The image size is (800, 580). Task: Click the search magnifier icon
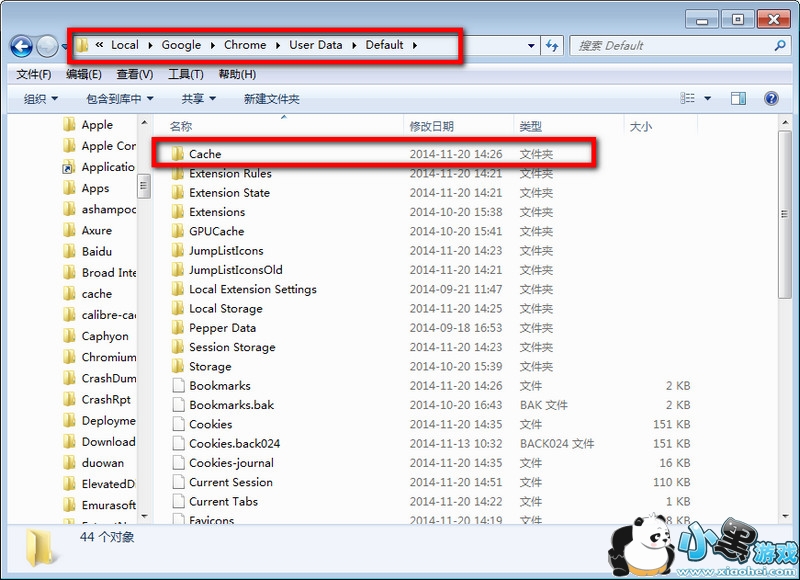[780, 45]
